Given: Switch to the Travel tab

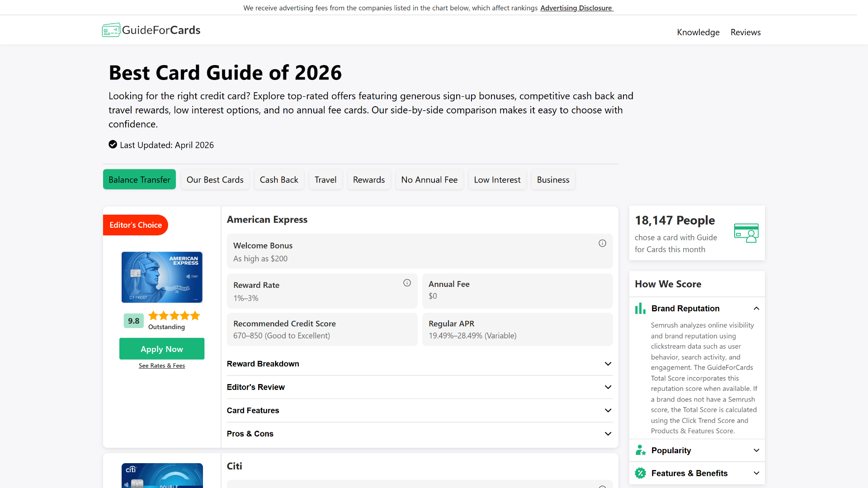Looking at the screenshot, I should pyautogui.click(x=325, y=180).
